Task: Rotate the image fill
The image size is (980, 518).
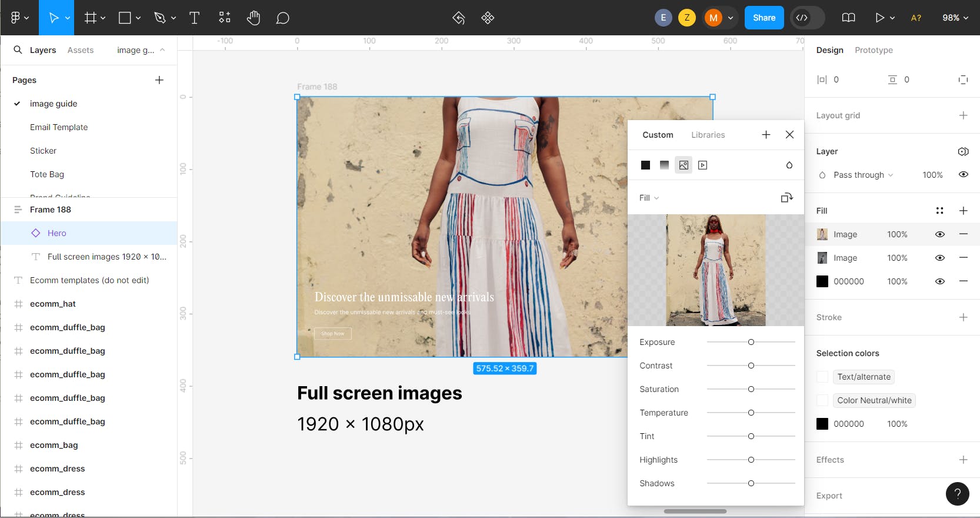Action: click(x=786, y=198)
